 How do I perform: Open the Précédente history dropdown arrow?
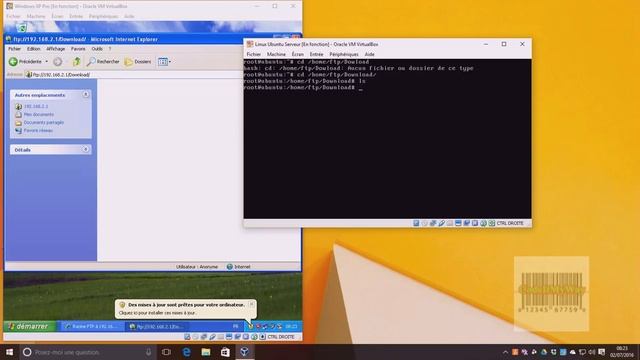47,62
